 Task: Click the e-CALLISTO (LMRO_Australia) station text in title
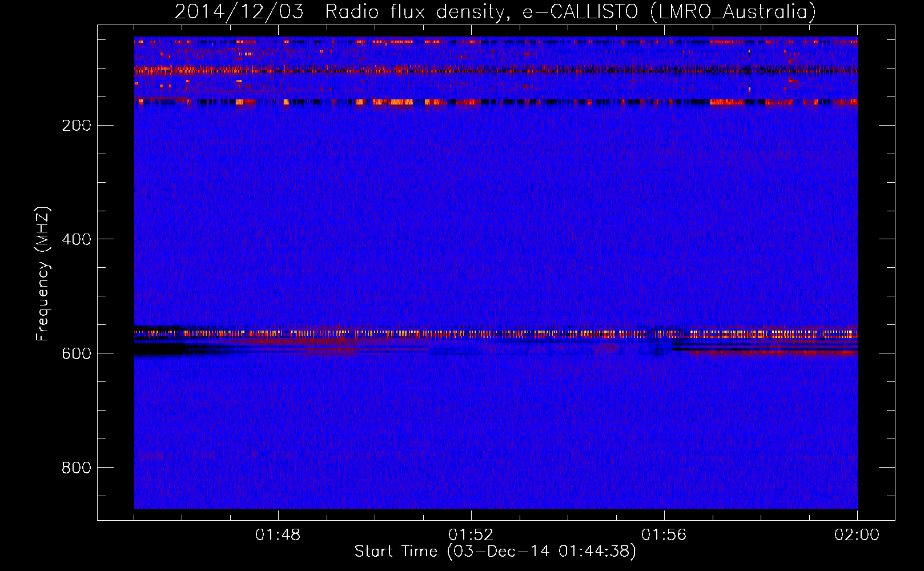[x=669, y=11]
